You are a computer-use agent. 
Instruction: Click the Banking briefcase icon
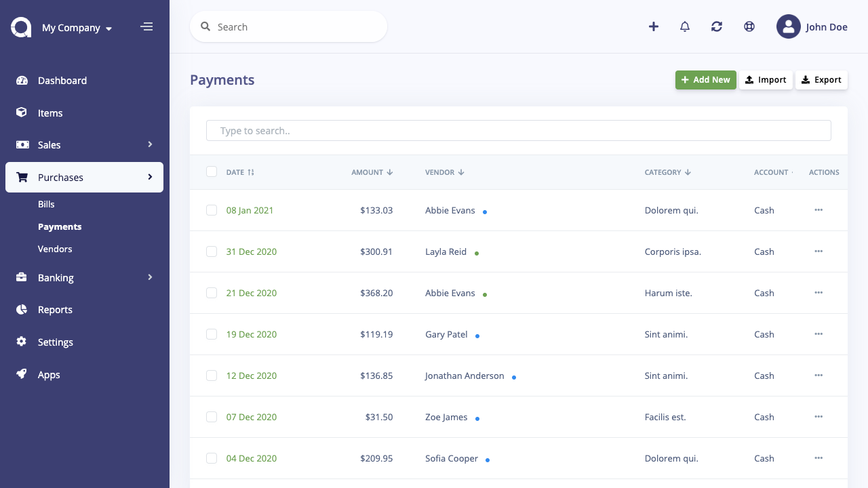click(22, 277)
